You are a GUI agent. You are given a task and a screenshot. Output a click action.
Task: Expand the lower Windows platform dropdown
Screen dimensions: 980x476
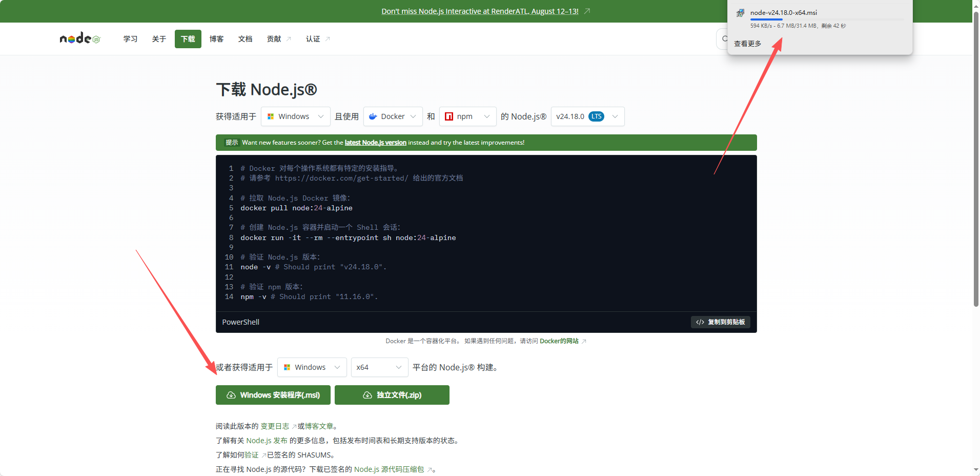312,367
